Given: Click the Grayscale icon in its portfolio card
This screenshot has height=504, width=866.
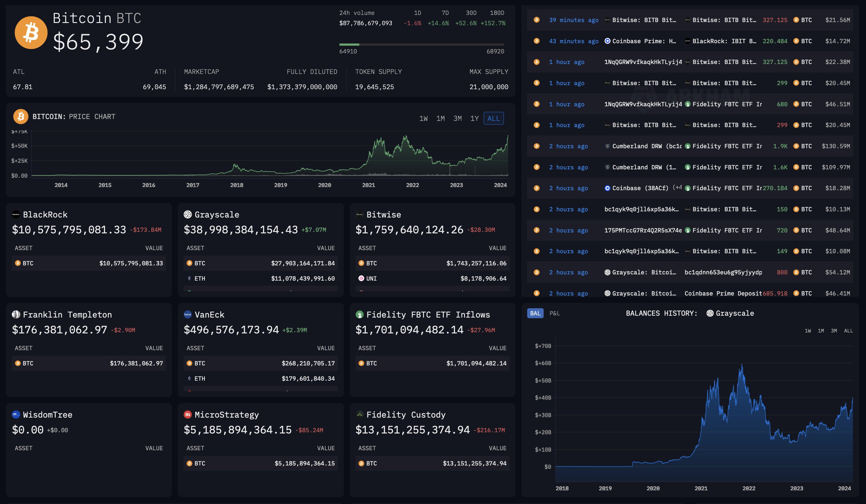Looking at the screenshot, I should [x=188, y=214].
